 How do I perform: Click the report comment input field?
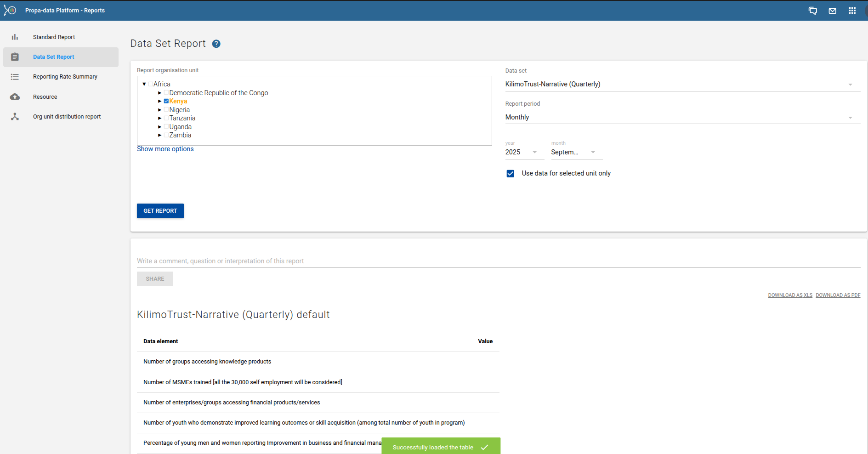click(x=498, y=261)
